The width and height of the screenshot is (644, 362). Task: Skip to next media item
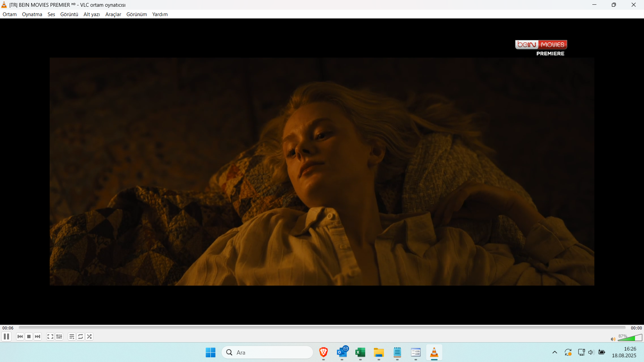38,337
